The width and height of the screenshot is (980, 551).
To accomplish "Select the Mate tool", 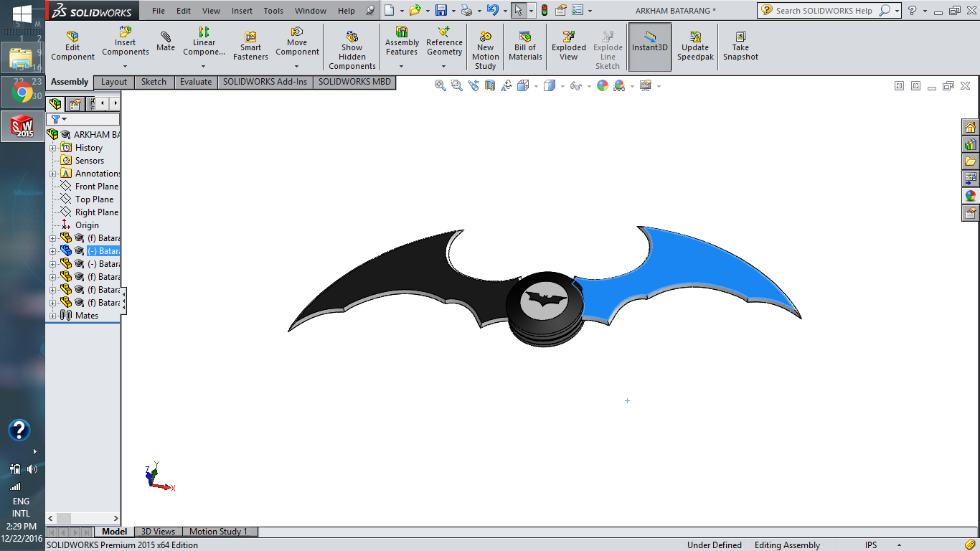I will 166,42.
